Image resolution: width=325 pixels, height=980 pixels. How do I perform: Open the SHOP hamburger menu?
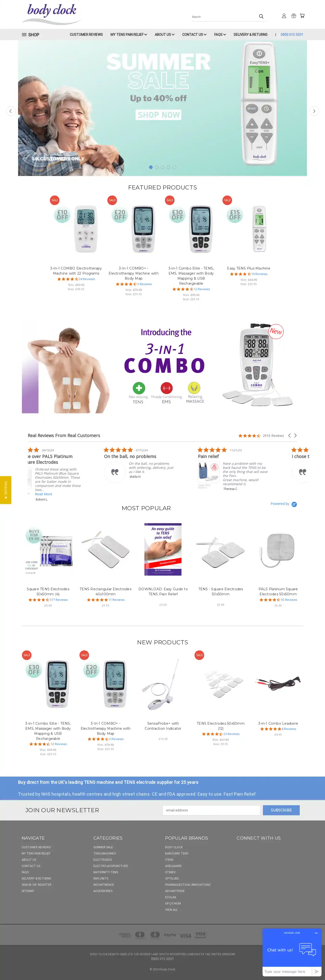pyautogui.click(x=31, y=35)
